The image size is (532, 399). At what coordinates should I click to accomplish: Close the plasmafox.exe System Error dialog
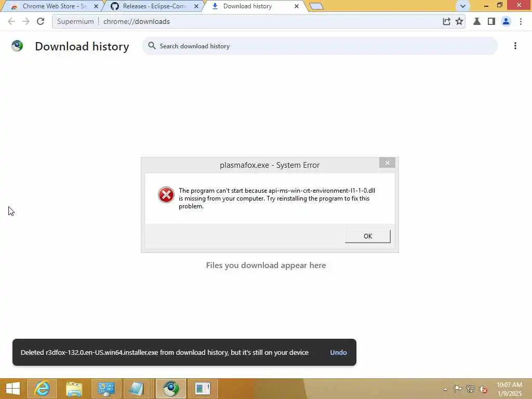387,163
